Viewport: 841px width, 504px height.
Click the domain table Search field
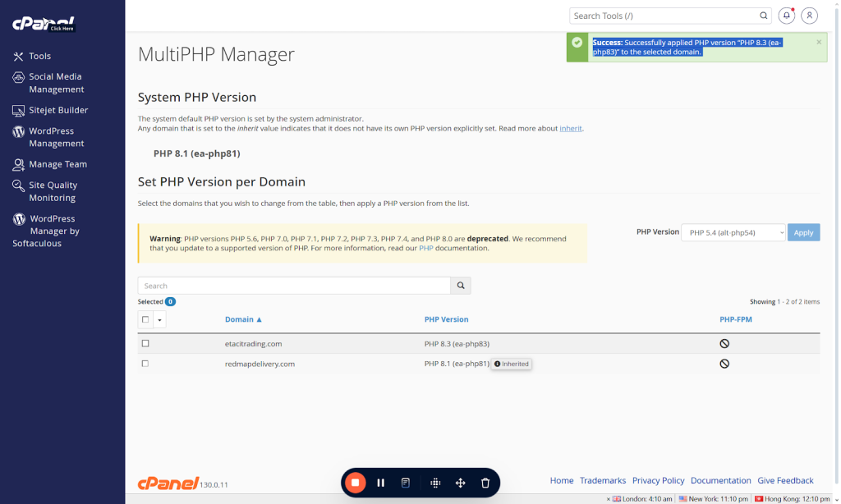click(294, 286)
